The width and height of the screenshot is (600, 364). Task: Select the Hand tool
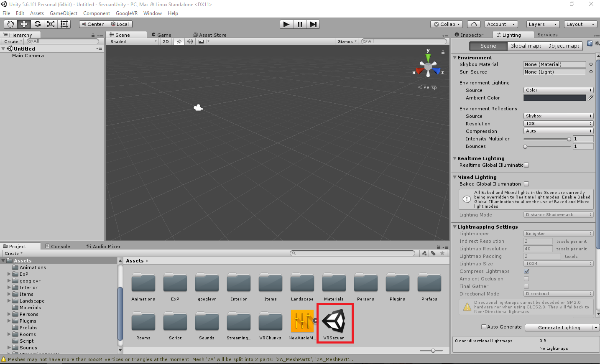click(10, 24)
